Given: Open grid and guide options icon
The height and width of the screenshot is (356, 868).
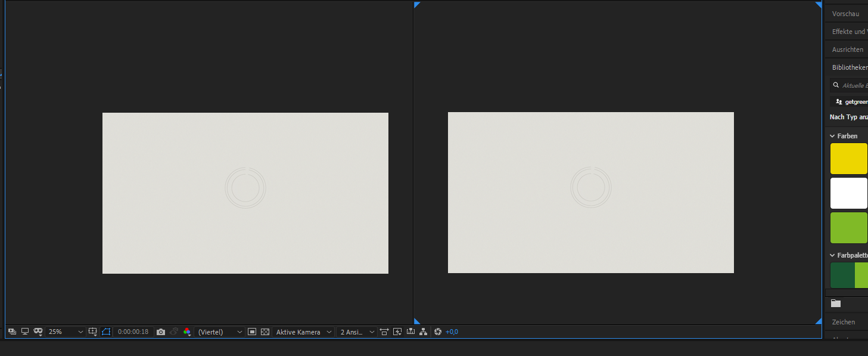Looking at the screenshot, I should pyautogui.click(x=93, y=332).
